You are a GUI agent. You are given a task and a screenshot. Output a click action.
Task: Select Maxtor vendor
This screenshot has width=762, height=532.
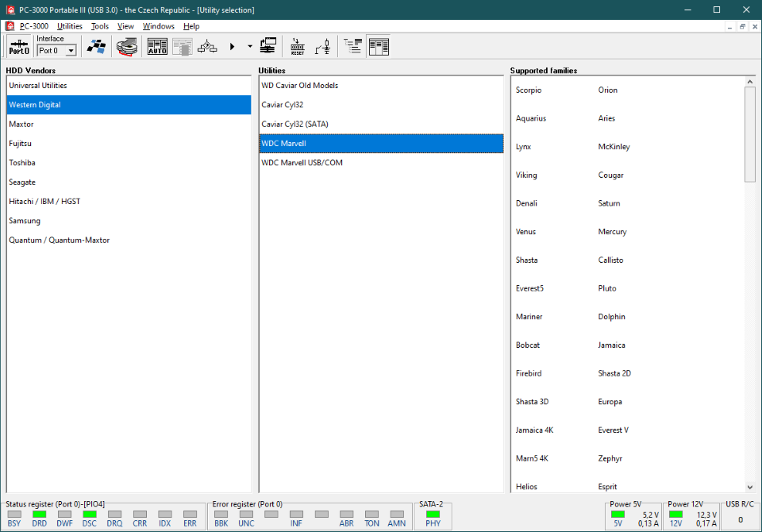129,125
